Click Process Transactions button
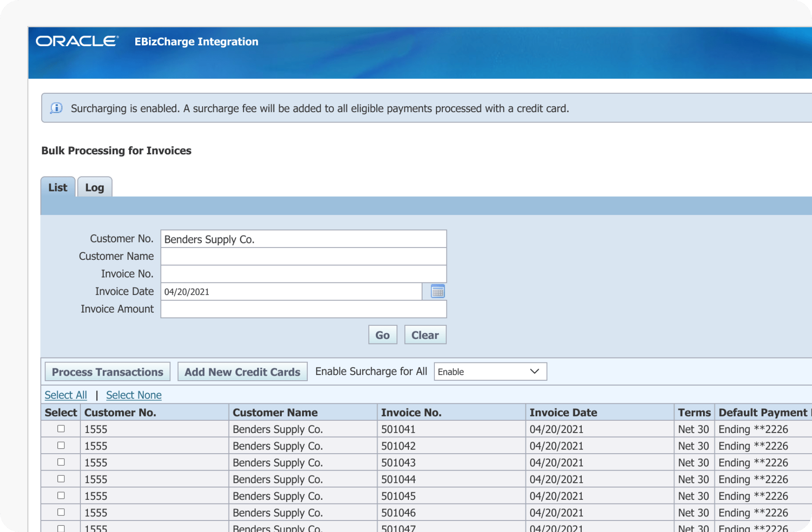The image size is (812, 532). [107, 372]
